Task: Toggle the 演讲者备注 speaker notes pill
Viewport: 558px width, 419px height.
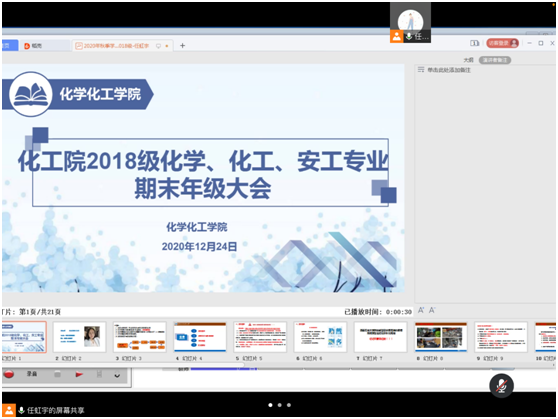Action: tap(495, 60)
